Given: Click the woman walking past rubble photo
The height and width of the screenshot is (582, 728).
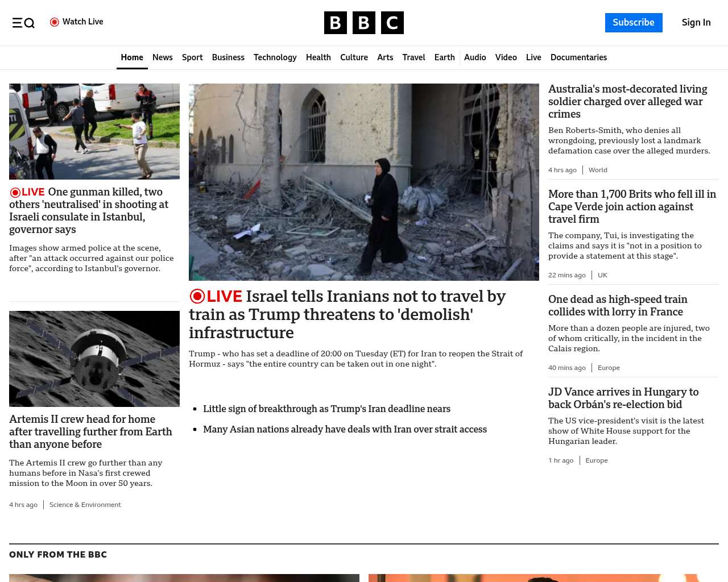Looking at the screenshot, I should coord(363,182).
